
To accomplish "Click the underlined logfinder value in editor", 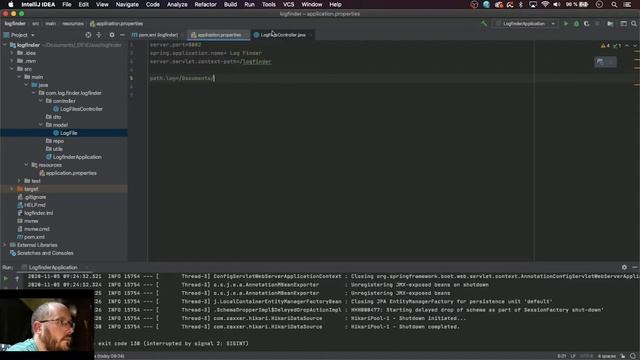I will (257, 62).
